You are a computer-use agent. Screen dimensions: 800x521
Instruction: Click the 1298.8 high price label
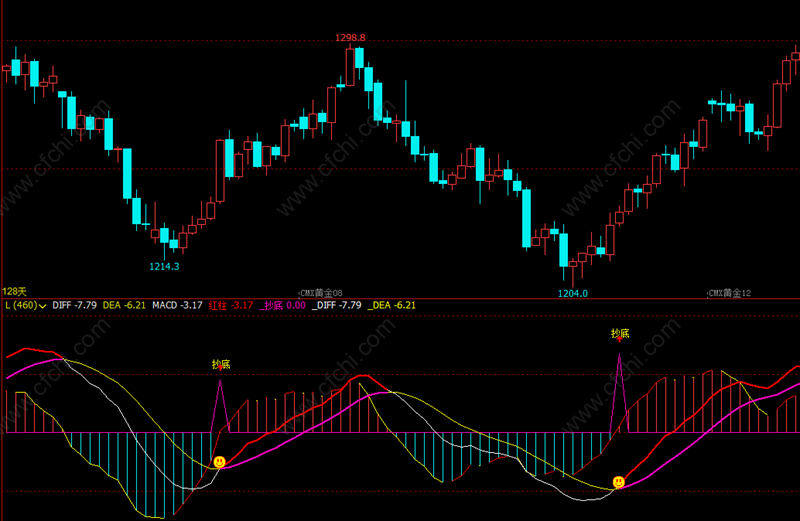350,38
